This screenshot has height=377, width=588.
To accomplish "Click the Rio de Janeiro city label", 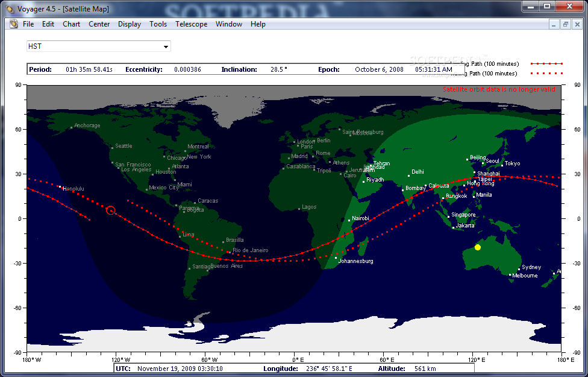I will pos(251,250).
